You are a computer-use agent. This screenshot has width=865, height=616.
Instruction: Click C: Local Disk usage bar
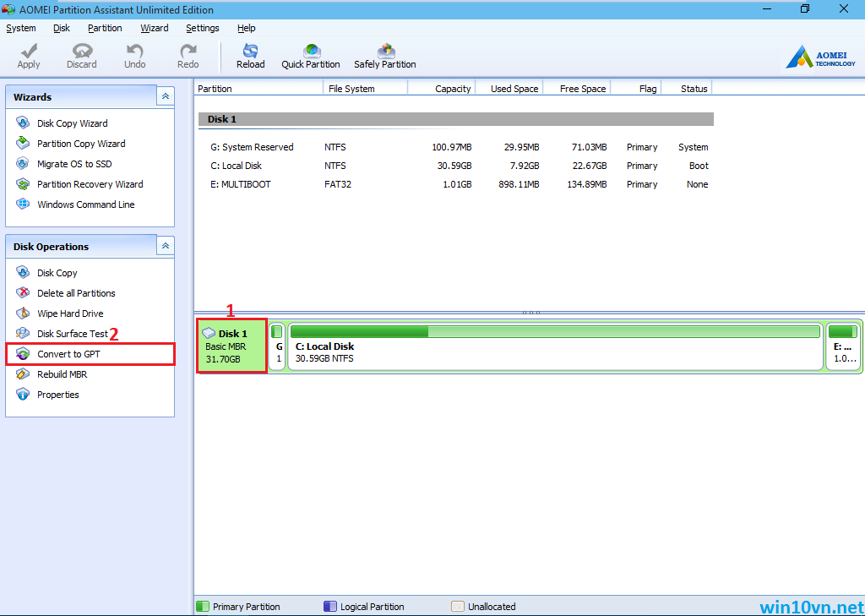(x=555, y=331)
